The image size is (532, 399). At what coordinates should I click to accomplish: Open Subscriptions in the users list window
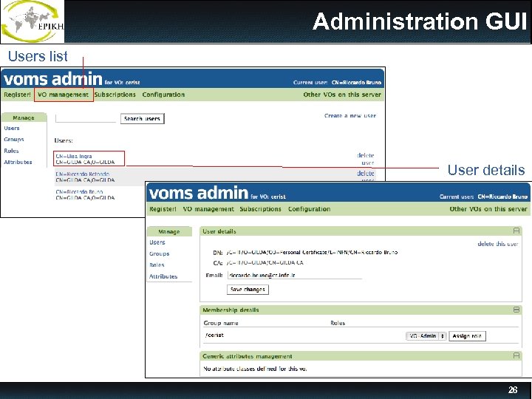tap(115, 95)
